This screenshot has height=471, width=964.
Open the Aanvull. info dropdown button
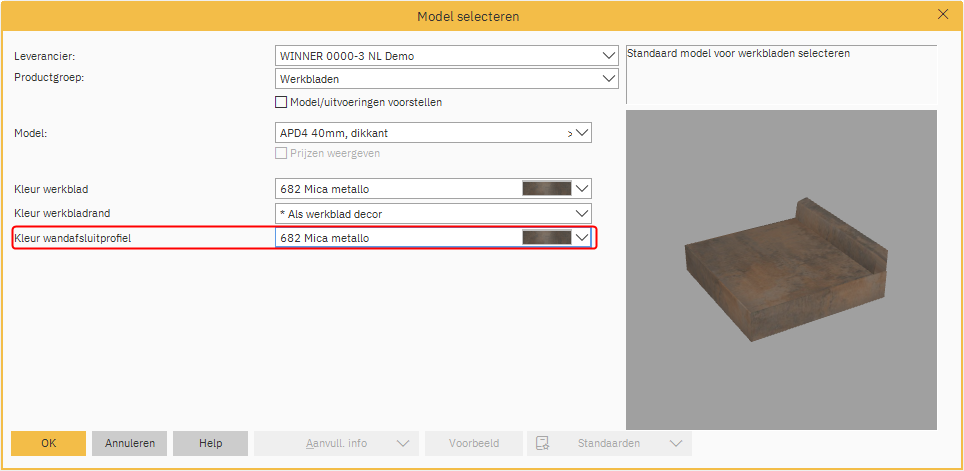pyautogui.click(x=336, y=443)
